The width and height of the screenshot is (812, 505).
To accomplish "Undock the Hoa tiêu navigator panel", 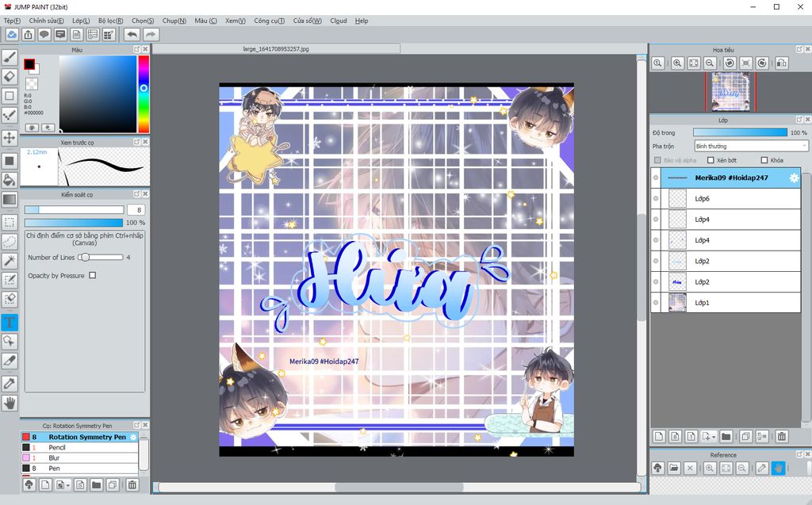I will tap(799, 49).
